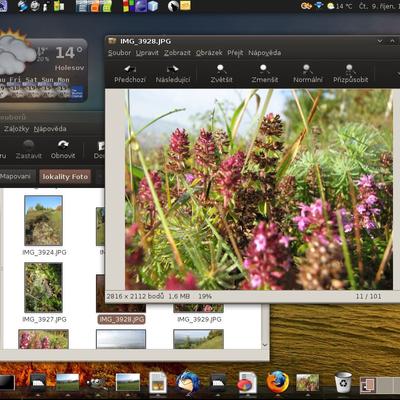Click the 11 / 101 image counter
The image size is (400, 400).
pos(368,296)
